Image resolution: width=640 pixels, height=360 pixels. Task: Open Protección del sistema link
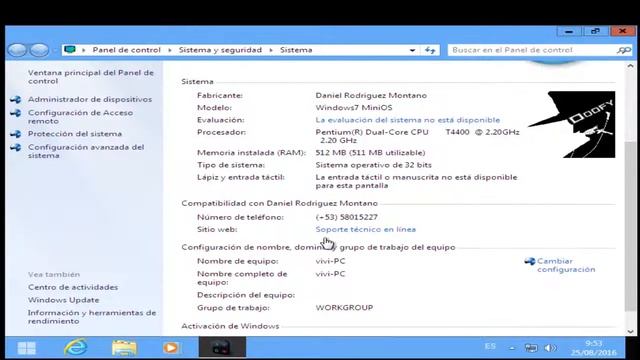coord(75,134)
